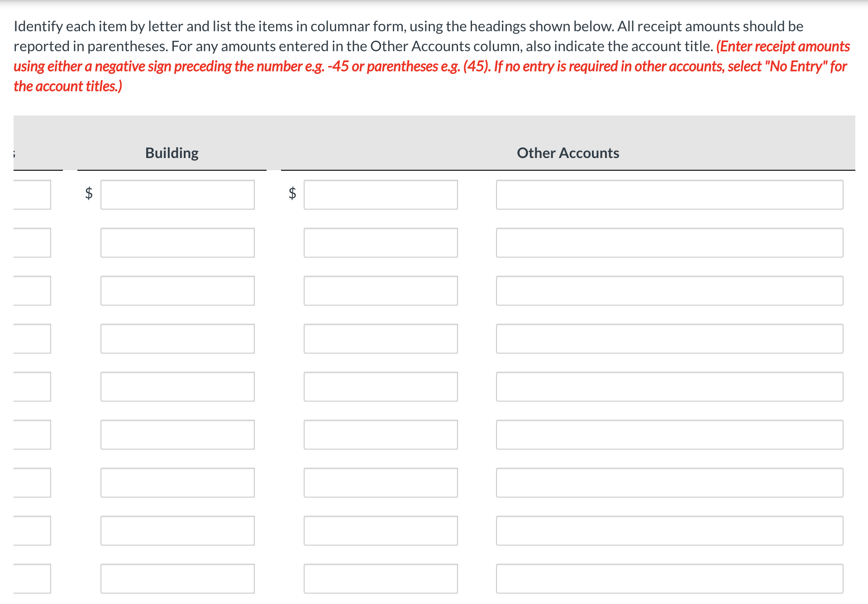Screen dimensions: 868x604
Task: Click the first Building amount input field
Action: coord(177,195)
